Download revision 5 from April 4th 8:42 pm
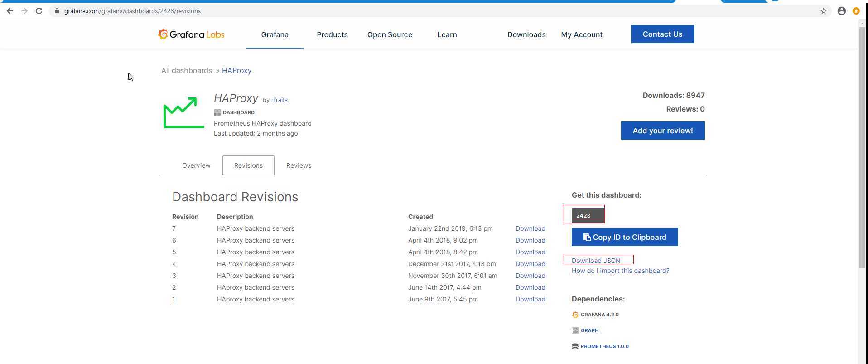This screenshot has height=364, width=868. [x=530, y=252]
